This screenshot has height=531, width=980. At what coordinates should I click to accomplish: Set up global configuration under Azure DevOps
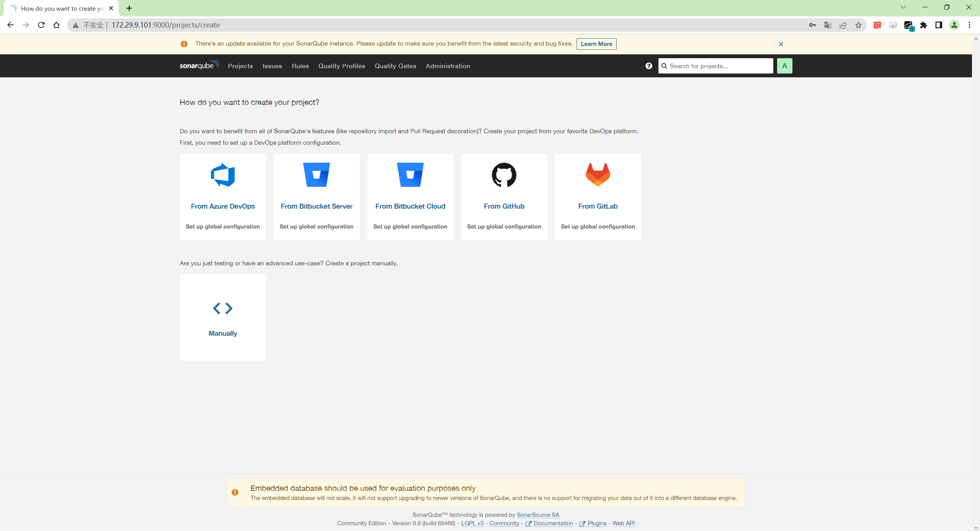pyautogui.click(x=223, y=226)
